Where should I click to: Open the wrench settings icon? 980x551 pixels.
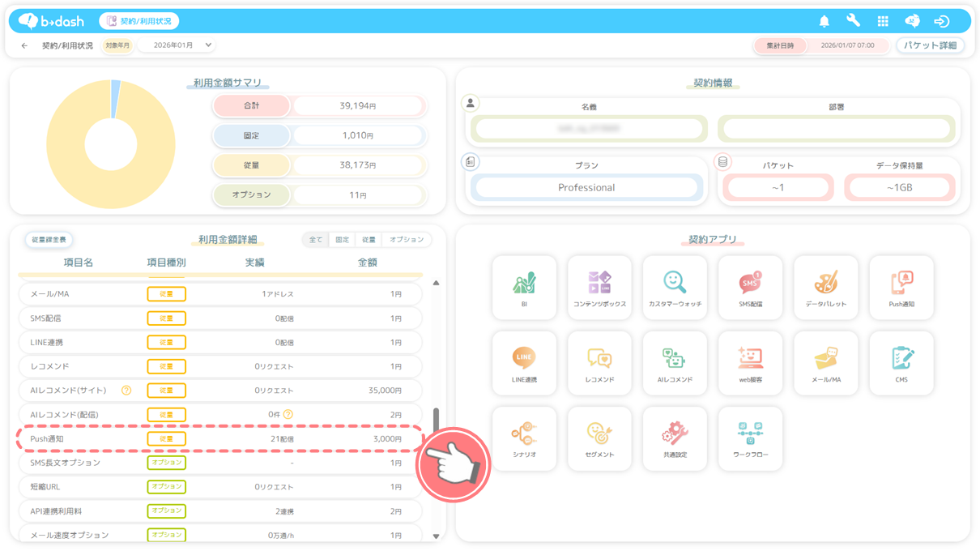click(x=853, y=21)
